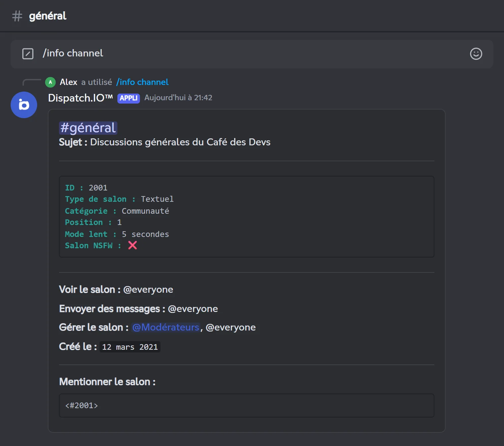Click the 'a utilisé' text after Alex

(96, 82)
